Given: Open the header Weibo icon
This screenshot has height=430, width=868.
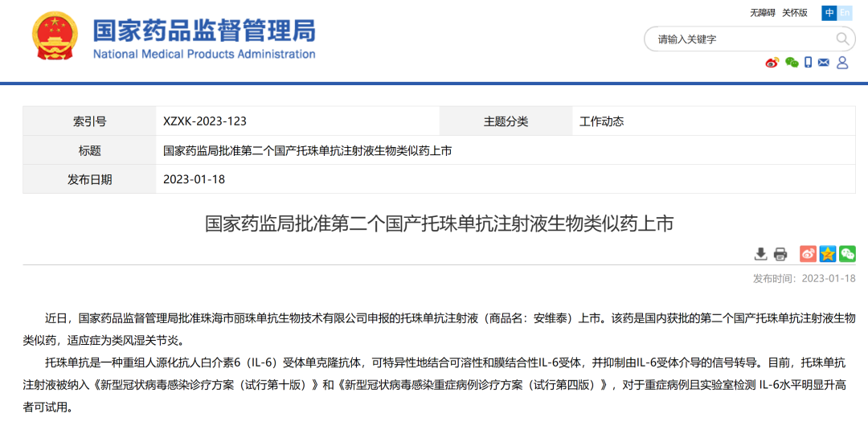Looking at the screenshot, I should tap(772, 63).
